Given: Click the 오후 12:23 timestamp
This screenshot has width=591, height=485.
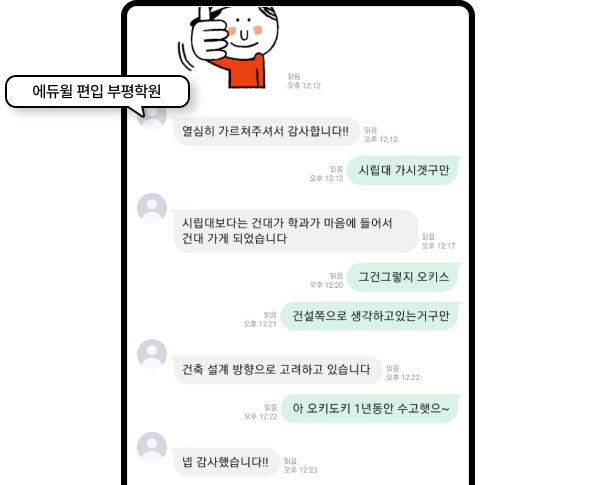Looking at the screenshot, I should (x=300, y=470).
